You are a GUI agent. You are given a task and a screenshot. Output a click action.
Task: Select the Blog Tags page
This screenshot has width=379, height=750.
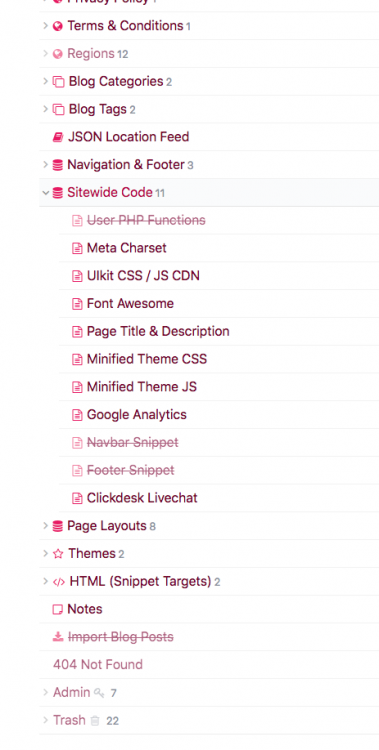pyautogui.click(x=98, y=109)
